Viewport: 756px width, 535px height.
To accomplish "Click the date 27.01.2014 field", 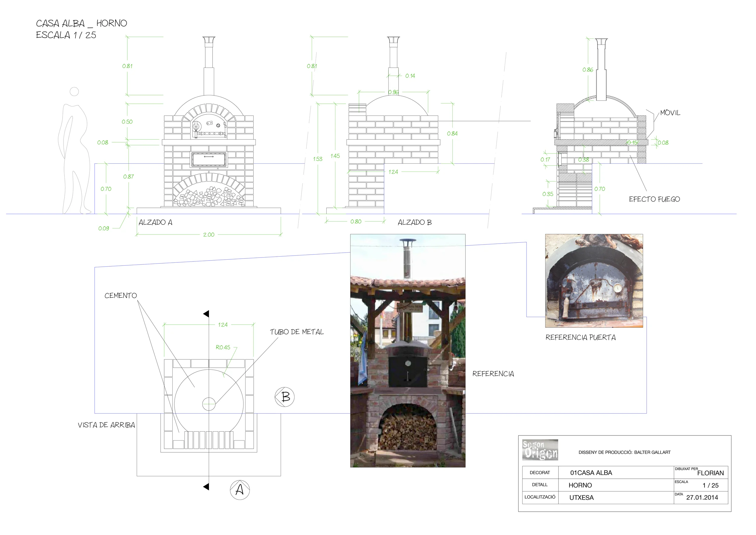I will [x=702, y=497].
